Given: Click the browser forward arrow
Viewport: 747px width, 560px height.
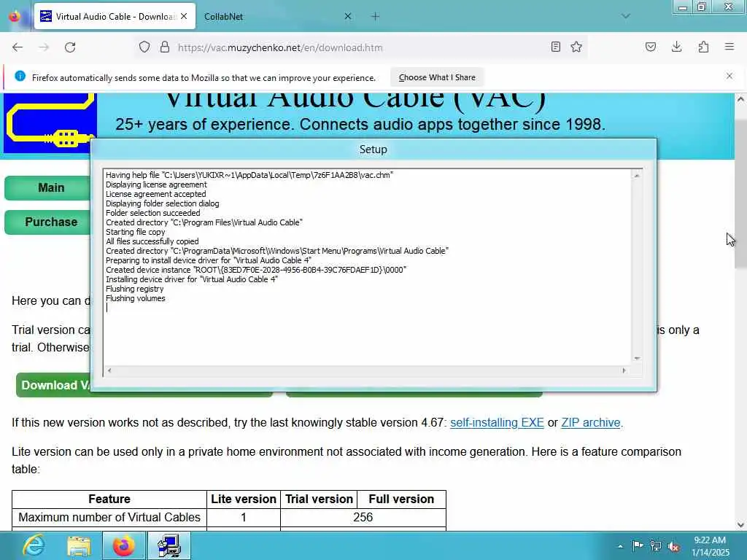Looking at the screenshot, I should [44, 47].
